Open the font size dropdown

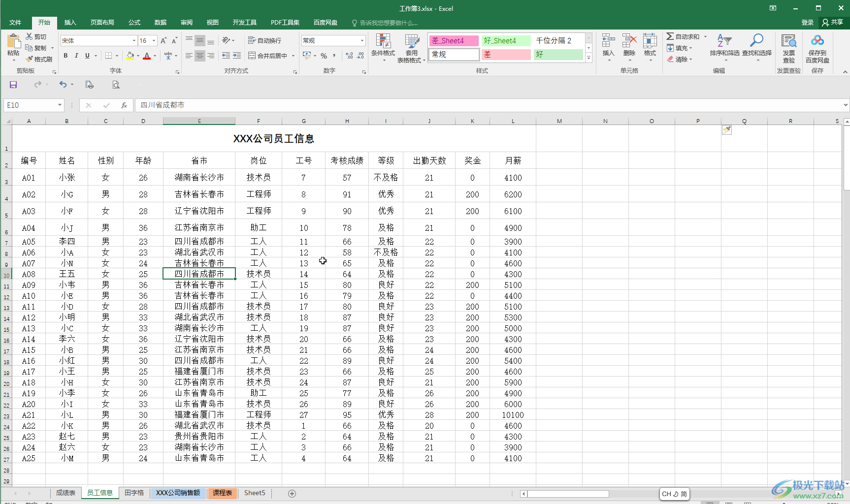point(154,41)
